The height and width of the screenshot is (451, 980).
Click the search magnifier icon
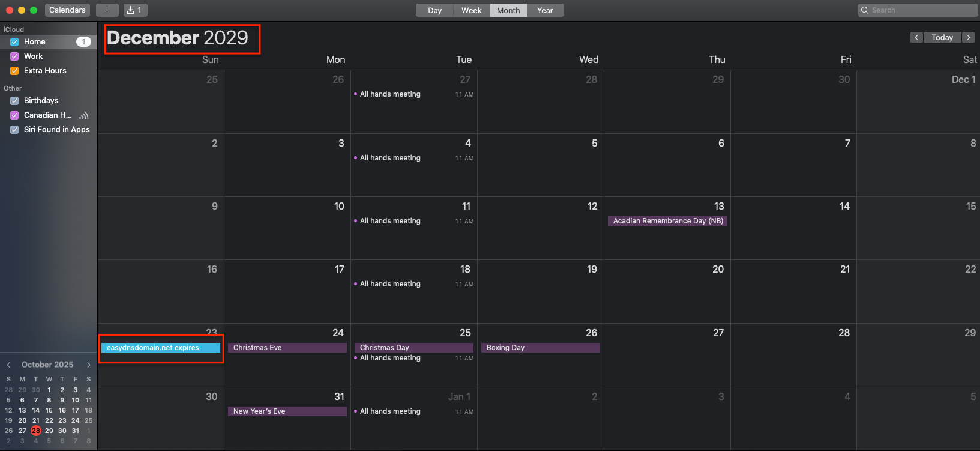click(x=865, y=10)
